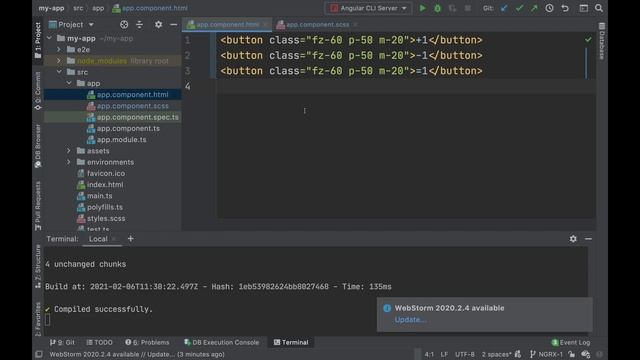Click the 4:1 caret position indicator
Image resolution: width=640 pixels, height=360 pixels.
[x=429, y=354]
